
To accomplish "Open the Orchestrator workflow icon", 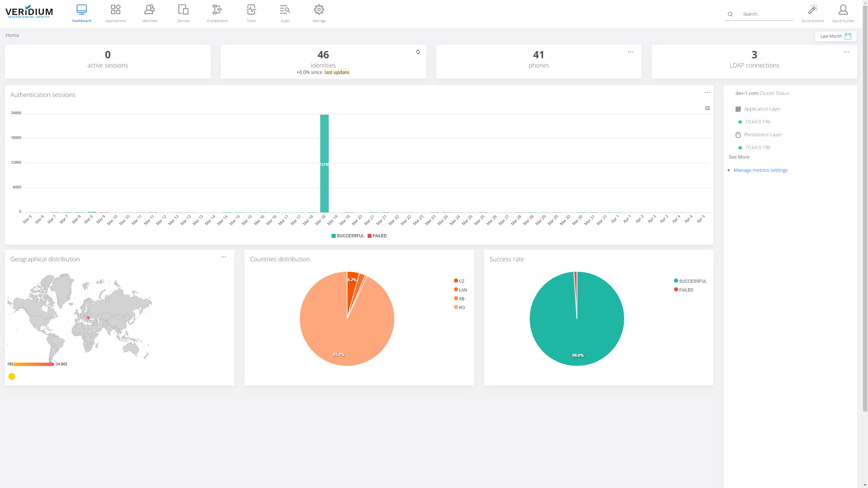I will coord(217,10).
